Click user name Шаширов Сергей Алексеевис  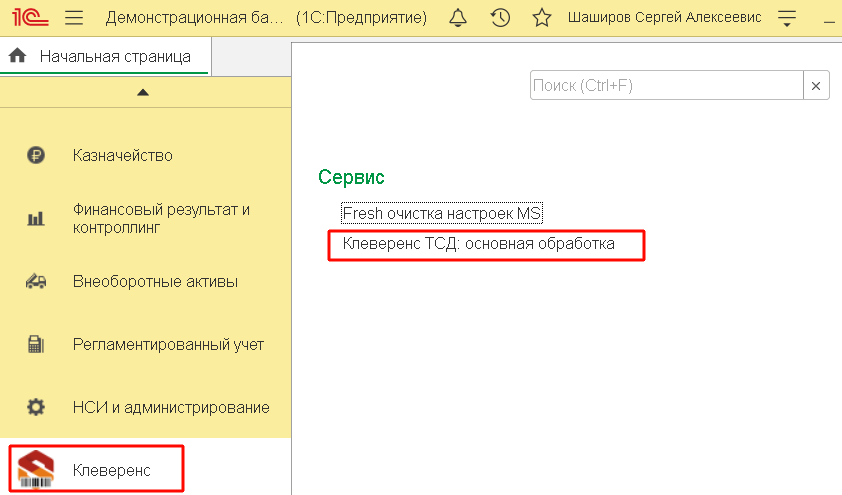coord(665,18)
